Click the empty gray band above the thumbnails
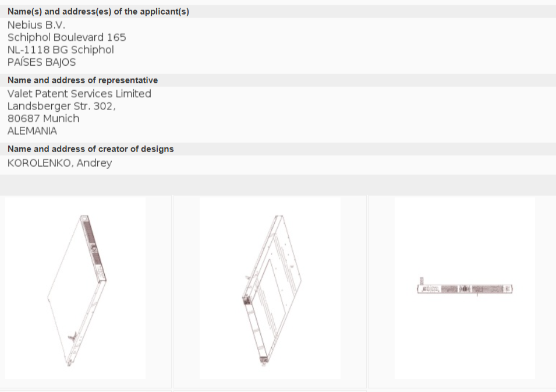 [278, 185]
